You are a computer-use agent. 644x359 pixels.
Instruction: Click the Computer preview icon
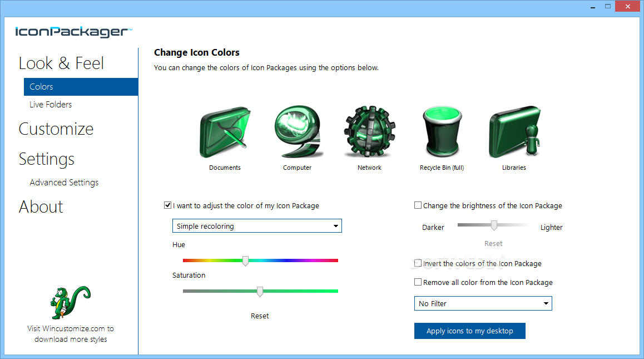tap(299, 131)
